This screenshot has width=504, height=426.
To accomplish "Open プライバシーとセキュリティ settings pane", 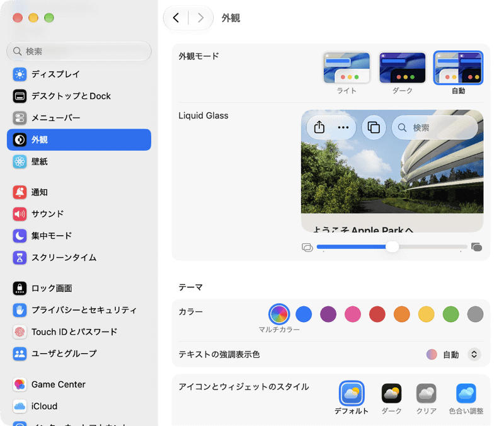I will [79, 310].
